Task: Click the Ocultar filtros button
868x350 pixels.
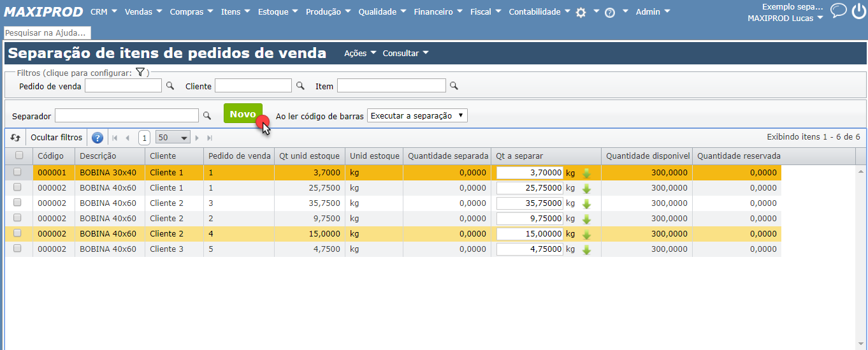Action: click(x=57, y=138)
